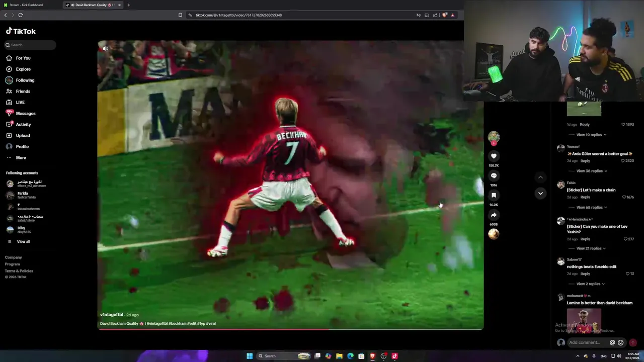Like Youssef's comment with 2520 likes

tap(623, 161)
